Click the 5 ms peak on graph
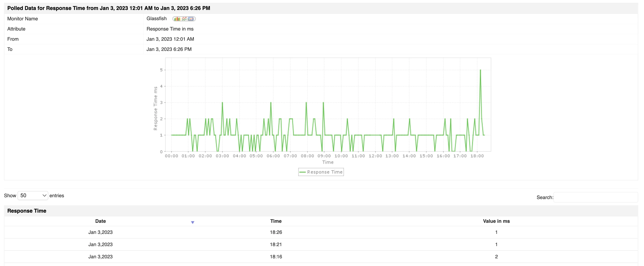The image size is (644, 266). [480, 70]
